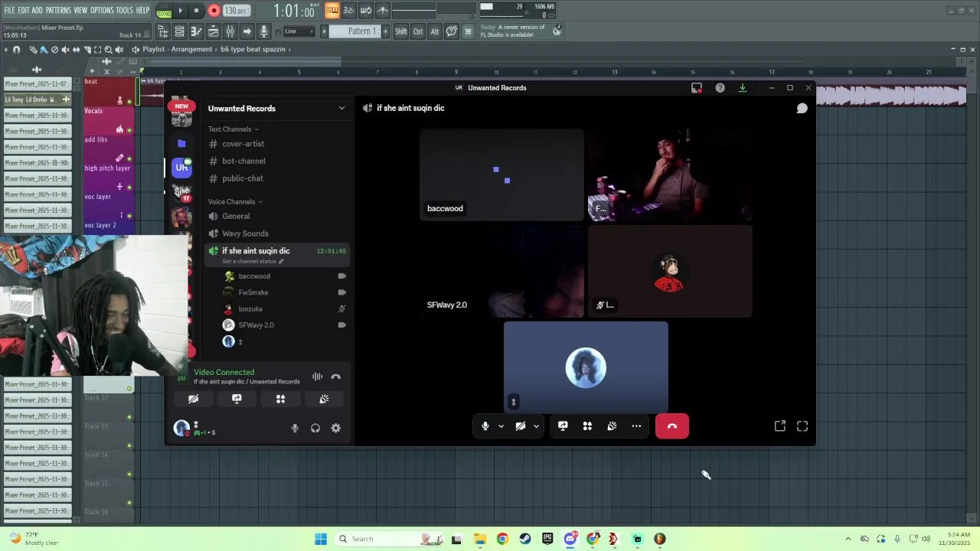The image size is (980, 551).
Task: Open Discord user settings gear
Action: (x=335, y=429)
